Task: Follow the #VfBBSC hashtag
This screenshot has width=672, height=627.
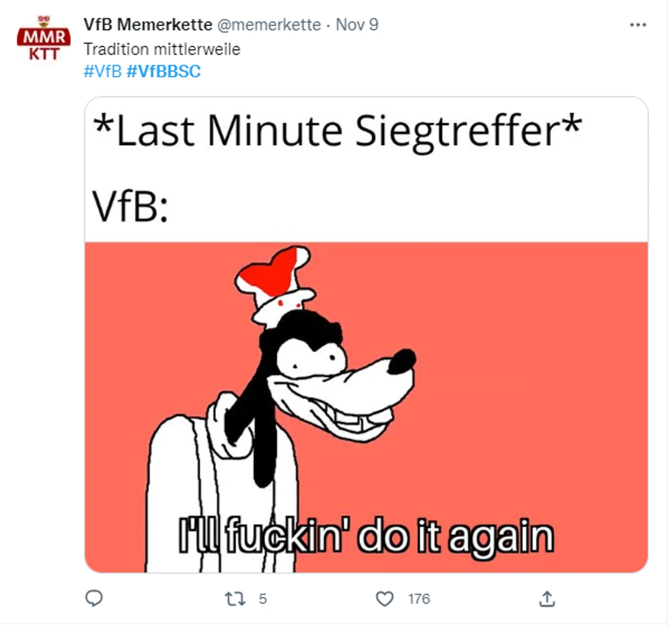Action: pyautogui.click(x=164, y=71)
